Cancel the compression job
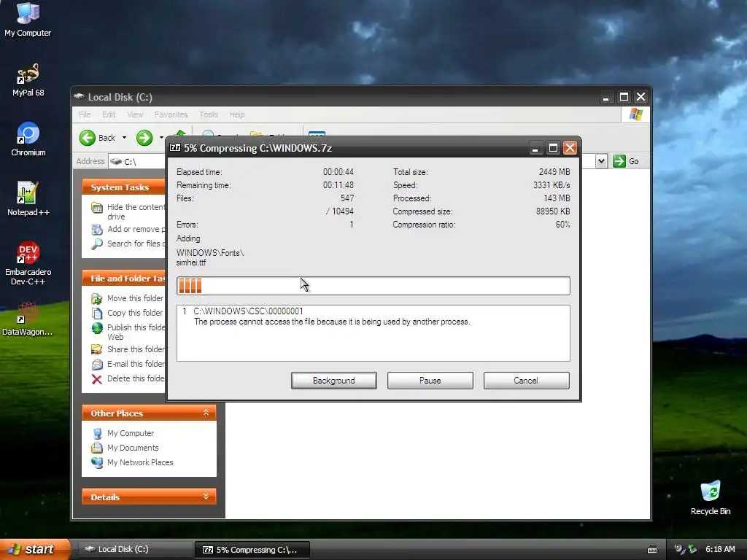 point(526,381)
